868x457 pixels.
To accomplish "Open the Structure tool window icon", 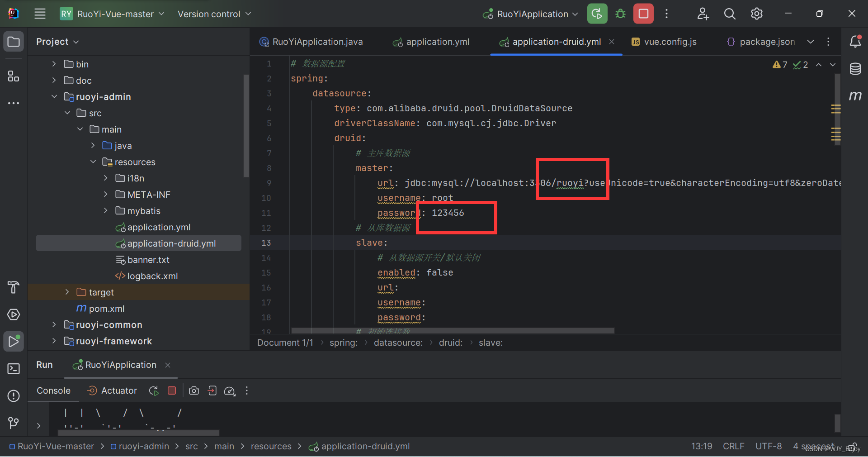I will coord(14,76).
